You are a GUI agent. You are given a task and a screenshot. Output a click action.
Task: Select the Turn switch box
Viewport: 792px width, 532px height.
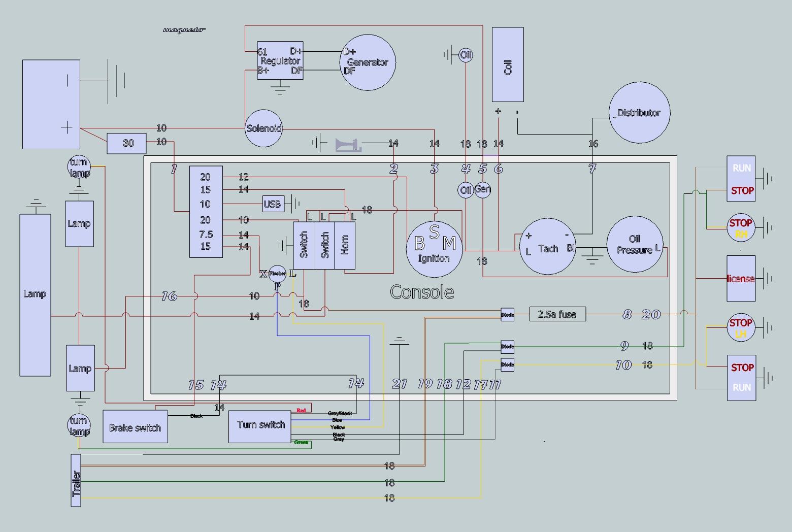[260, 427]
